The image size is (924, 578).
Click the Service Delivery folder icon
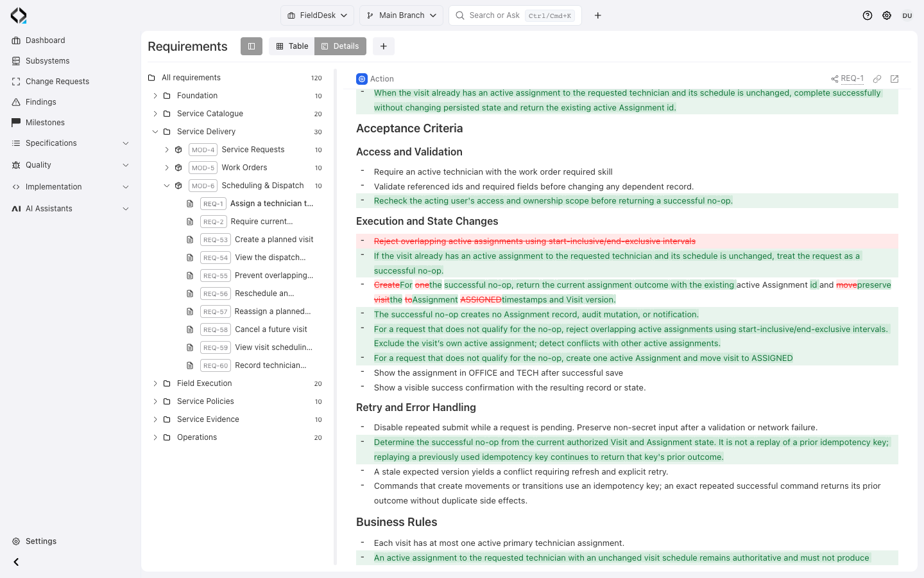167,132
